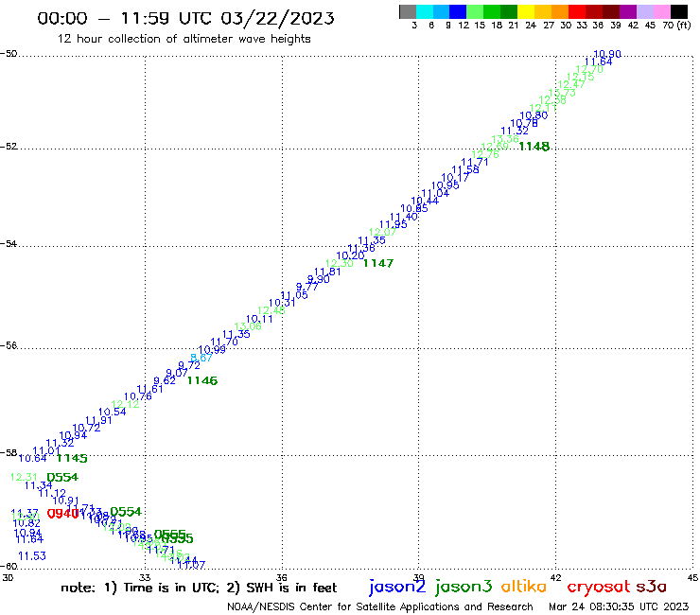Select the lavender swatch in the color scale
This screenshot has height=615, width=700.
[644, 11]
